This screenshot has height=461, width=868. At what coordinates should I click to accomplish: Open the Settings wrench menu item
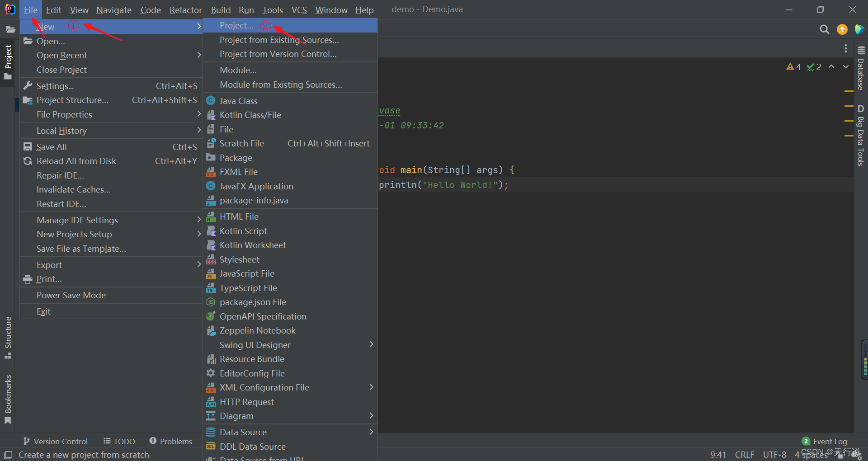coord(111,86)
